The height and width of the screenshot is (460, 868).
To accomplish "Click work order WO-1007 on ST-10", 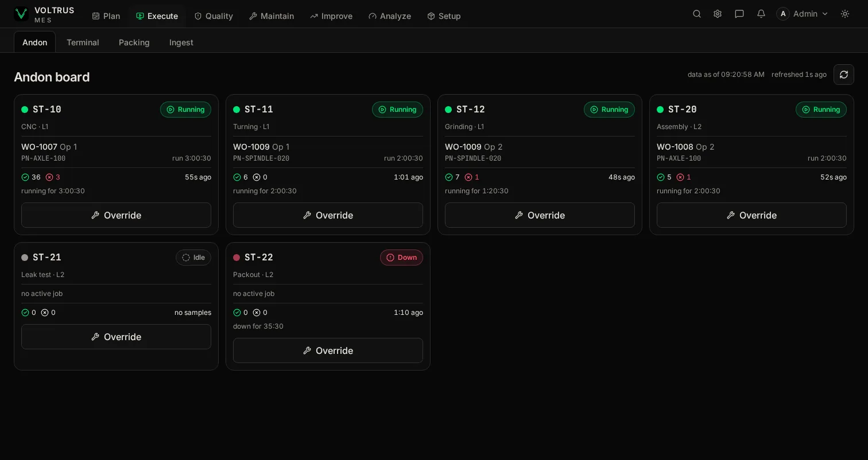I will click(x=39, y=147).
